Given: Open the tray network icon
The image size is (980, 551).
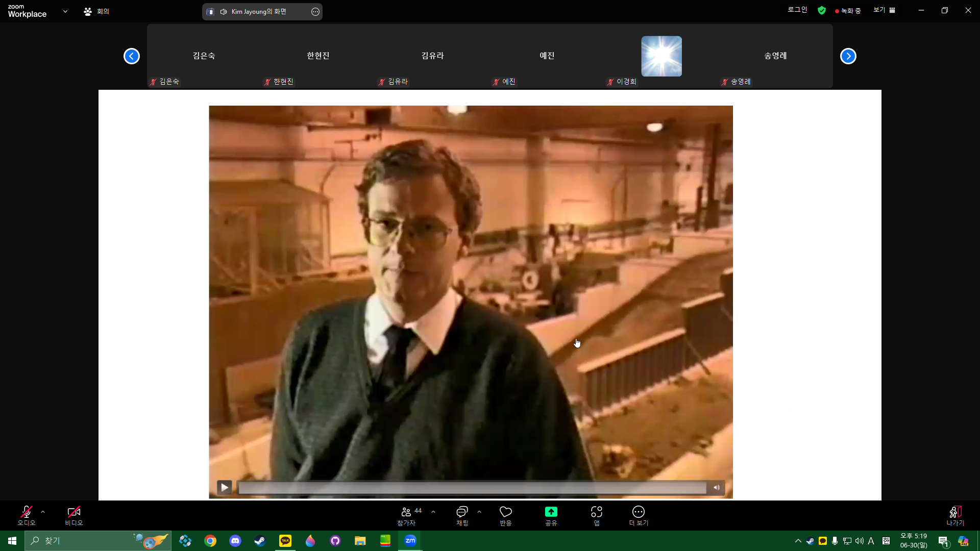Looking at the screenshot, I should 847,541.
